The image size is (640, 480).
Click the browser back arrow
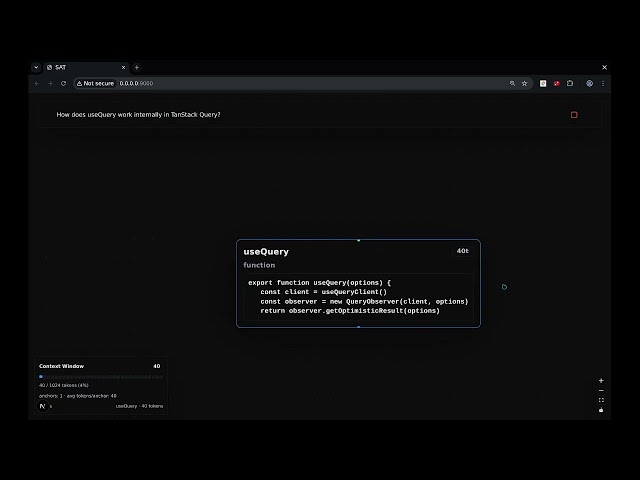click(37, 83)
